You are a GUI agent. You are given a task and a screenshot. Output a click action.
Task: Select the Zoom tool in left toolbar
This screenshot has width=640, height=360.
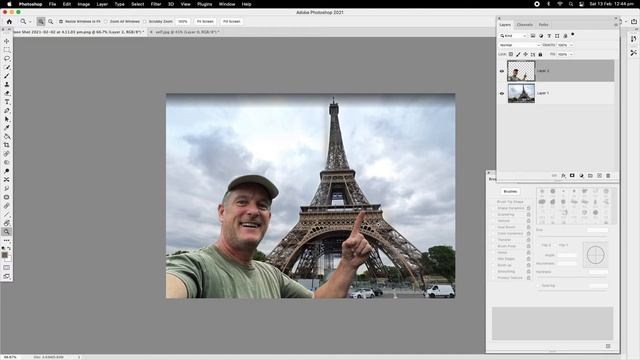click(x=7, y=231)
